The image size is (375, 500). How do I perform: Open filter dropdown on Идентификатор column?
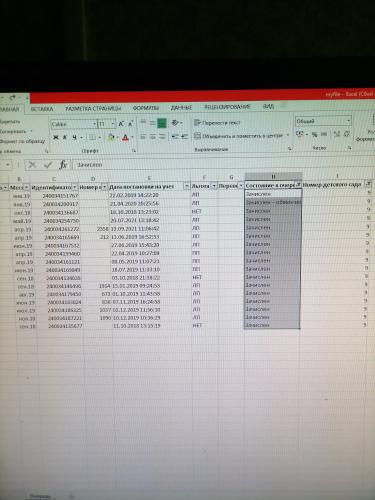75,187
